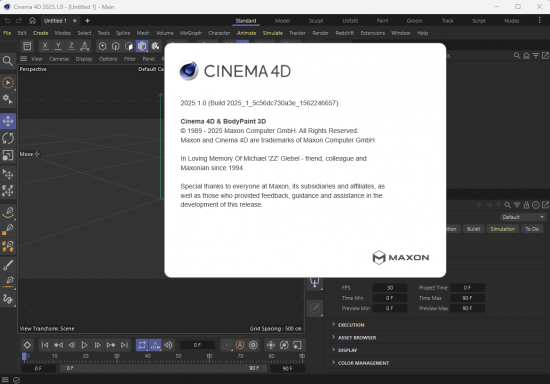The width and height of the screenshot is (550, 384).
Task: Search in Object Manager magnifier icon
Action: point(517,55)
